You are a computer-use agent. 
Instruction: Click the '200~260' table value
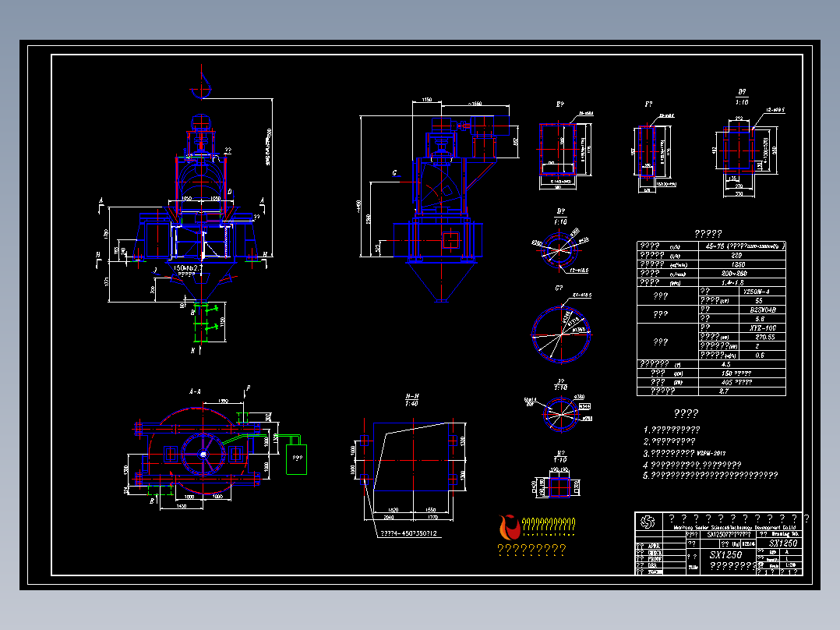pos(742,274)
